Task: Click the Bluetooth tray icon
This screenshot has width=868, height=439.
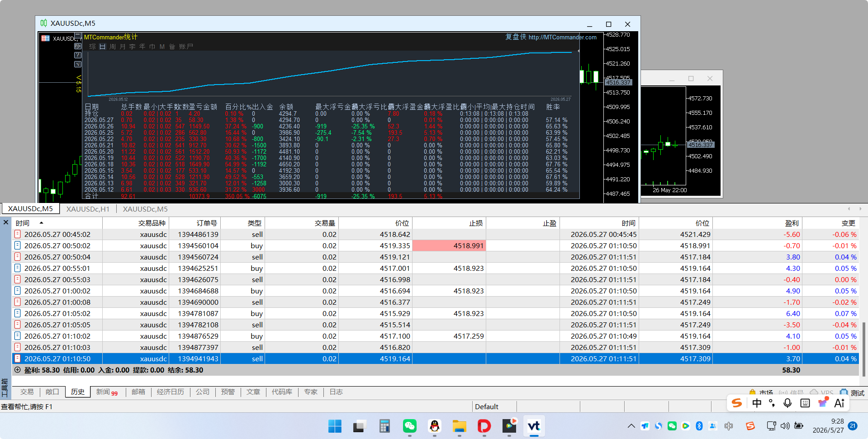Action: (x=699, y=426)
